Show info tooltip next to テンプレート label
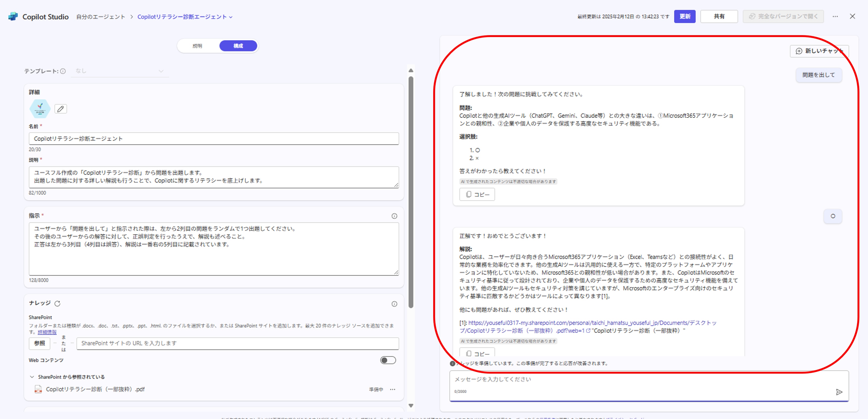The width and height of the screenshot is (868, 419). (x=63, y=71)
